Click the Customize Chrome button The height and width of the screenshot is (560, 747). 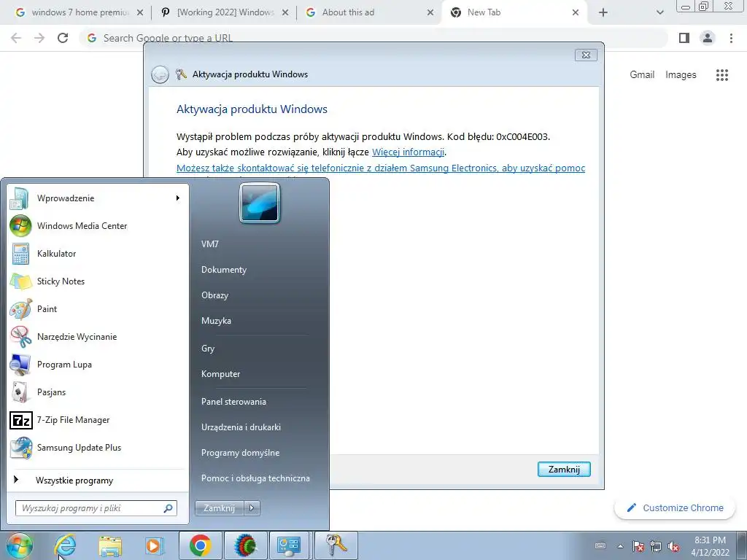(x=676, y=508)
